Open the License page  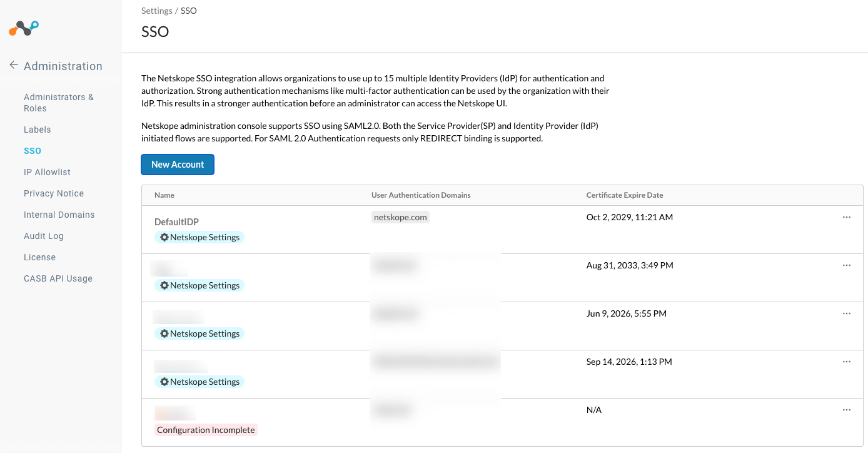(39, 257)
